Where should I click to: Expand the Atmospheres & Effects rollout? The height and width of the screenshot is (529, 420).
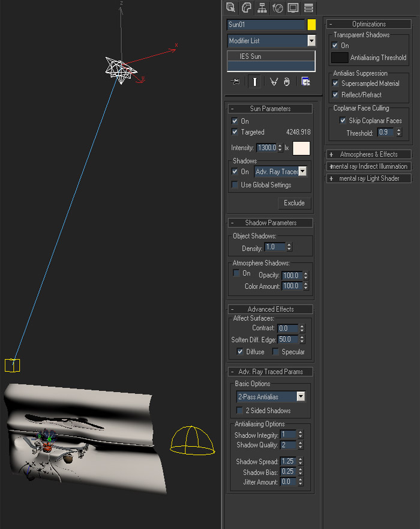[368, 154]
